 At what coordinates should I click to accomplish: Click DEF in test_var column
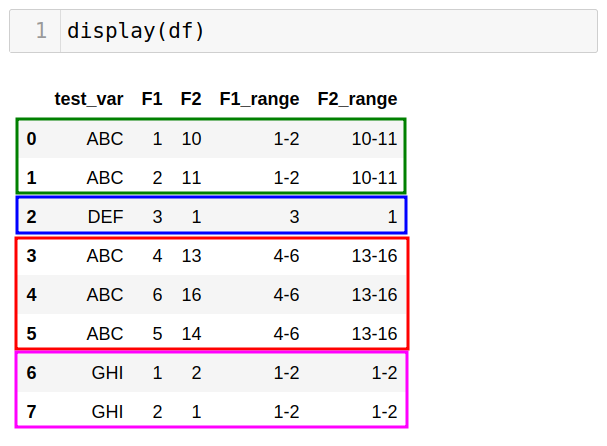pyautogui.click(x=105, y=217)
